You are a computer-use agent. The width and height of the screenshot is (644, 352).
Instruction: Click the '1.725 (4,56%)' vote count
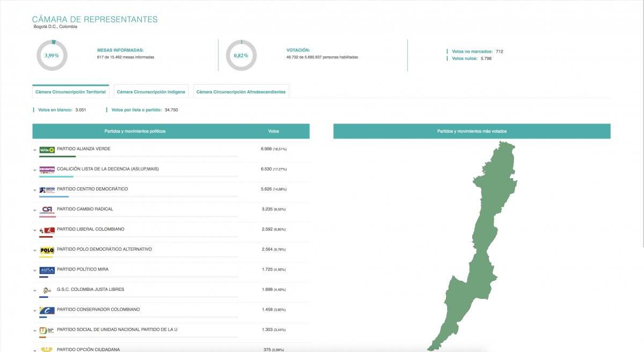click(274, 269)
